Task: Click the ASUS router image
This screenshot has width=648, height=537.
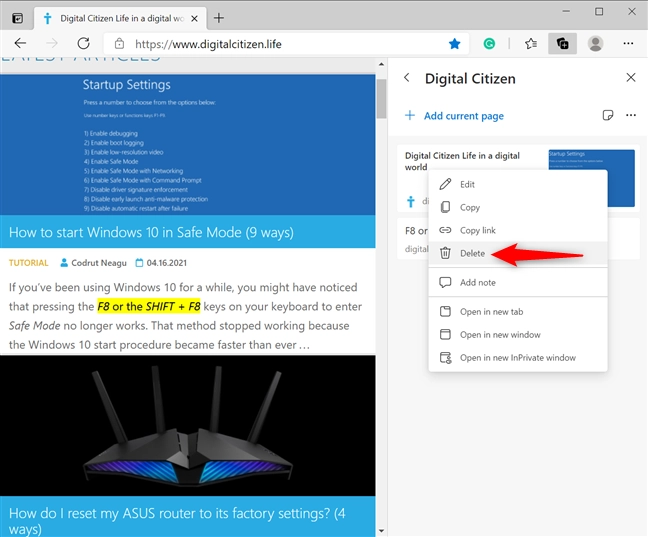Action: [188, 425]
